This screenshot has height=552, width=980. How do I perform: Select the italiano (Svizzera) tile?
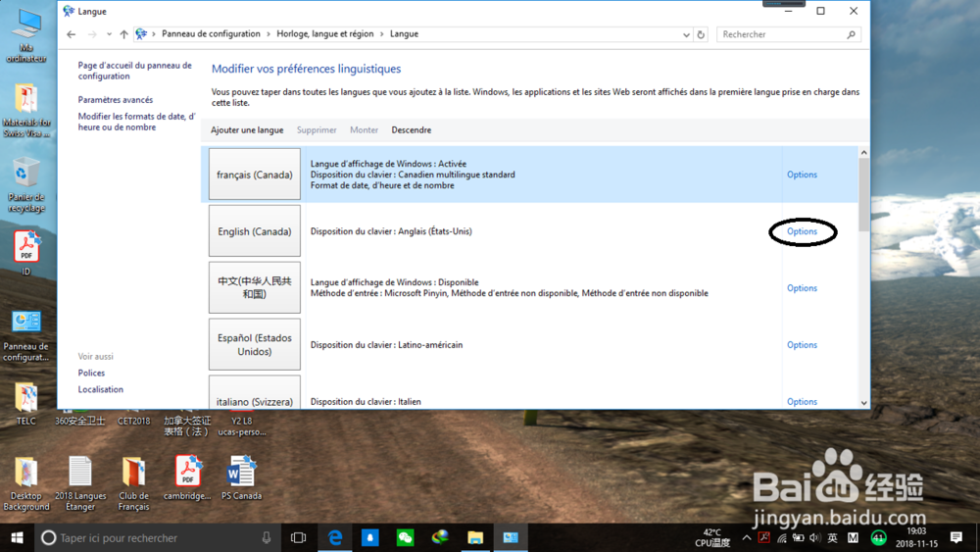(255, 392)
